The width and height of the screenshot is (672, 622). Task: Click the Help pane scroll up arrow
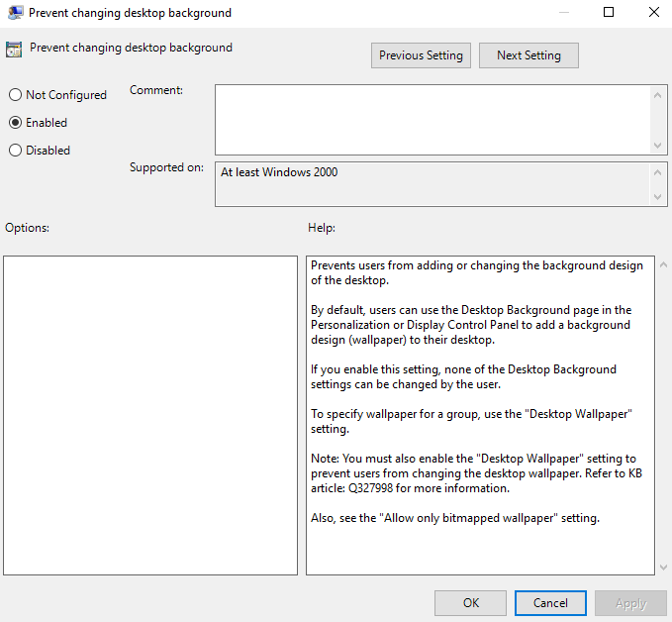[662, 265]
